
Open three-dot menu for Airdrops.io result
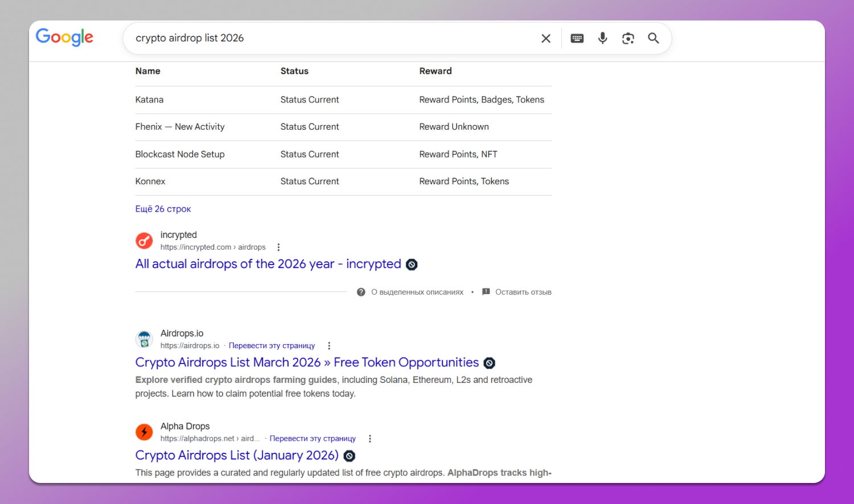coord(329,346)
